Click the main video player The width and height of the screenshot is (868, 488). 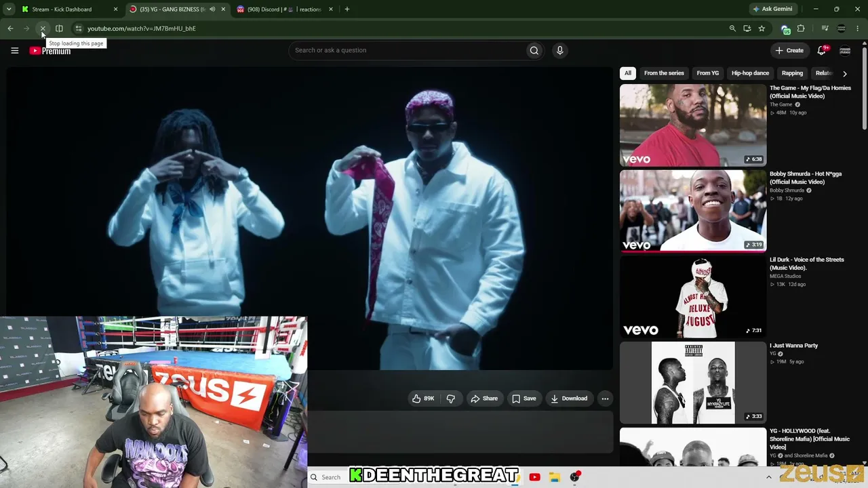[x=310, y=218]
